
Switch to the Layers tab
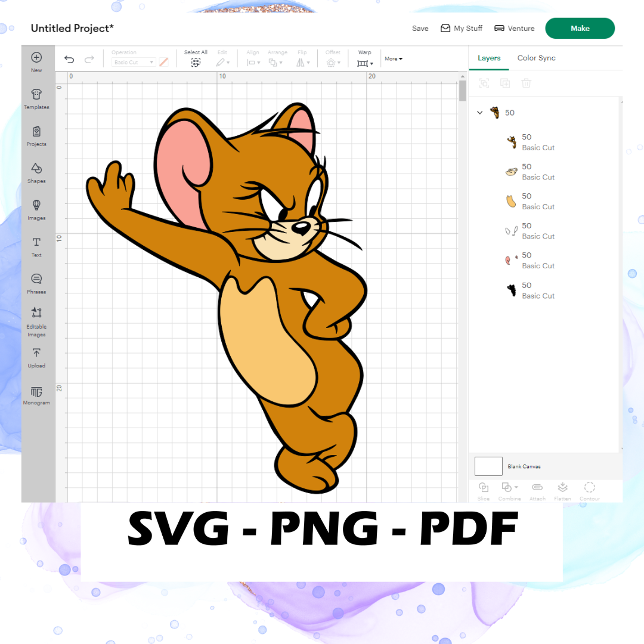(489, 58)
